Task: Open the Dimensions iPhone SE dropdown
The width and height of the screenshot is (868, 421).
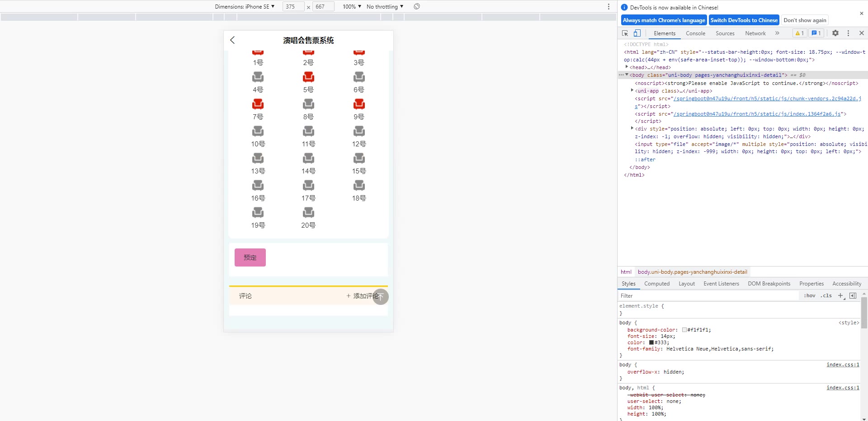Action: (x=245, y=6)
